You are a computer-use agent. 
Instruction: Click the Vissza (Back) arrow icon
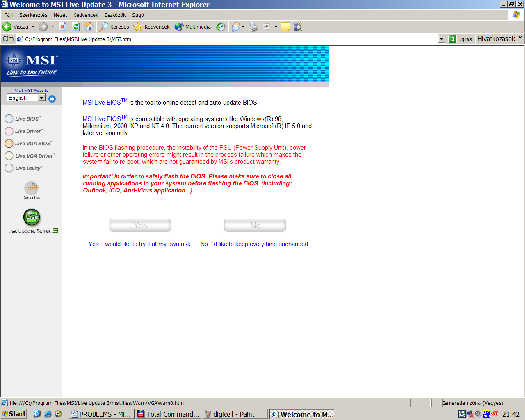pyautogui.click(x=7, y=27)
